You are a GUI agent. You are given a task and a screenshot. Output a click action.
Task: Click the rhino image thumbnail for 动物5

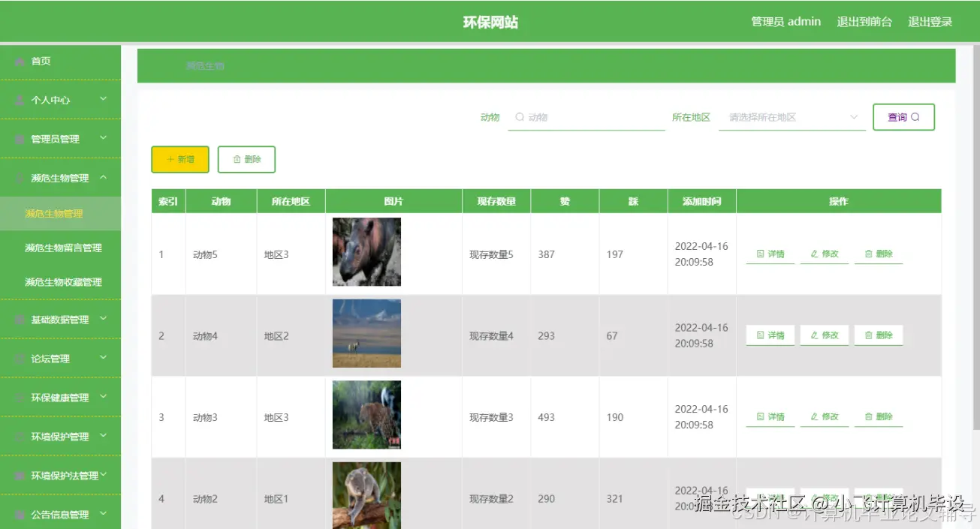click(366, 251)
